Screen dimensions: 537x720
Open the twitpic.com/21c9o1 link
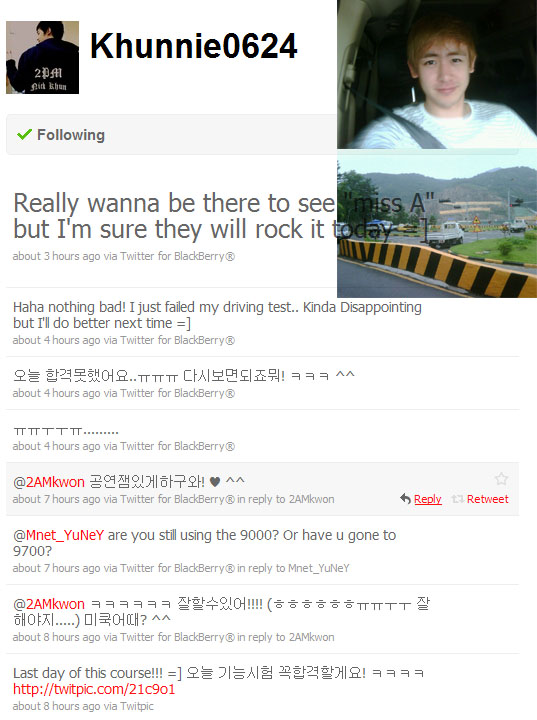coord(94,689)
